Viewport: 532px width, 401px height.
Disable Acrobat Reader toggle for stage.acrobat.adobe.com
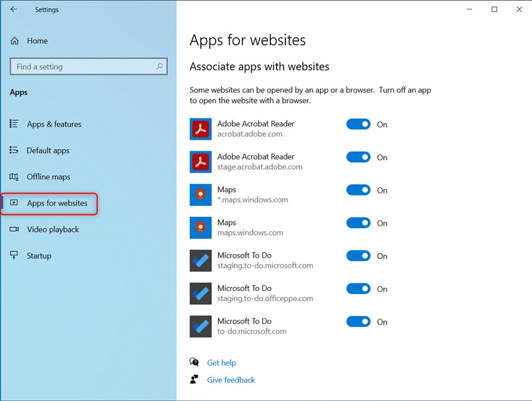358,157
